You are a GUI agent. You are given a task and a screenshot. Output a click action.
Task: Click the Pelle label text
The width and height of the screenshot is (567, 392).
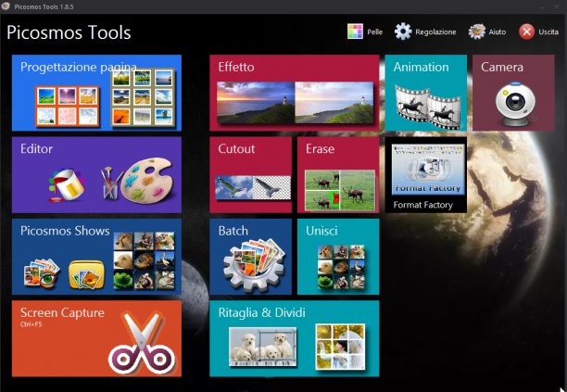point(375,32)
